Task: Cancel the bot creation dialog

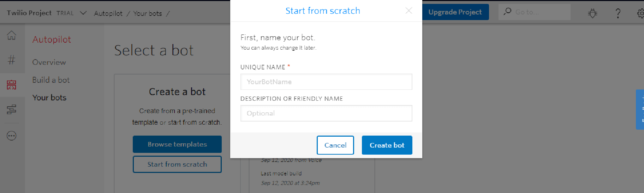Action: tap(335, 145)
